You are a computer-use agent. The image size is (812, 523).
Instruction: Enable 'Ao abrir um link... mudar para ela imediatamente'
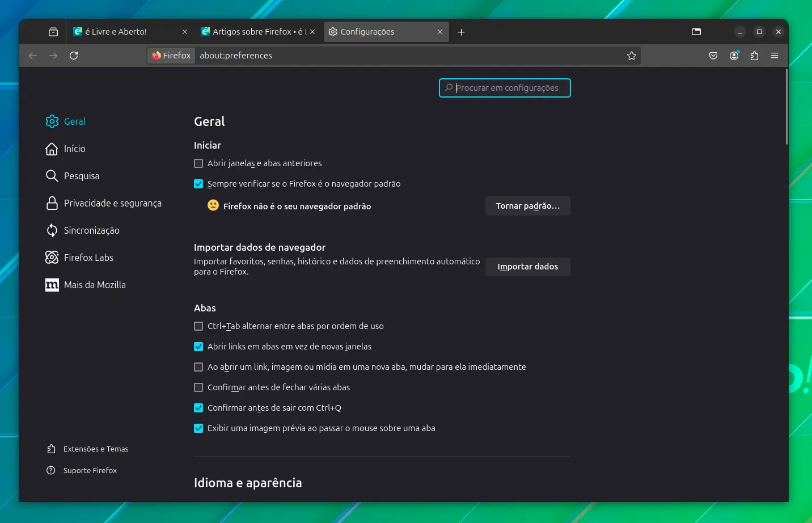point(198,367)
